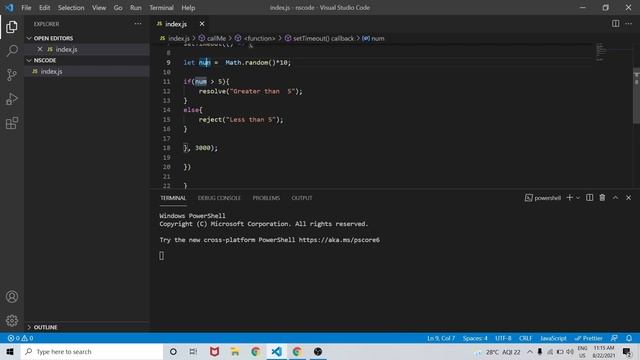Open the Run menu
The height and width of the screenshot is (360, 640).
pyautogui.click(x=136, y=8)
